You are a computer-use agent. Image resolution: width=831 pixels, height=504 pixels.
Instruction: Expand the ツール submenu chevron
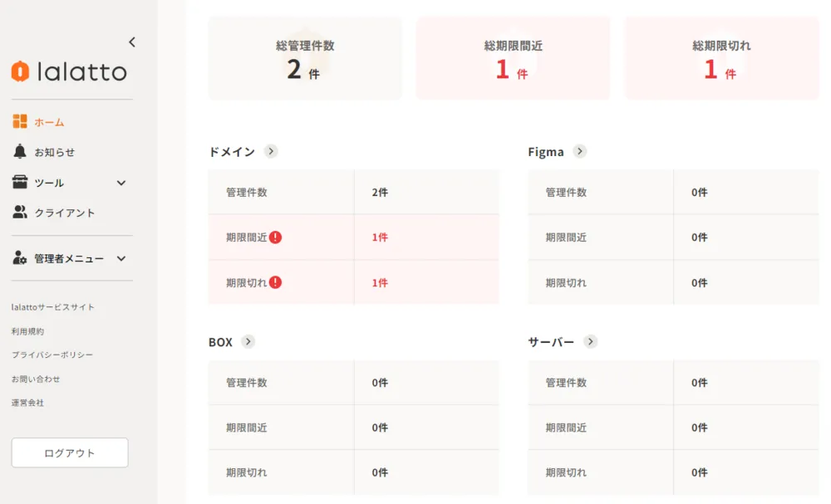(x=121, y=183)
